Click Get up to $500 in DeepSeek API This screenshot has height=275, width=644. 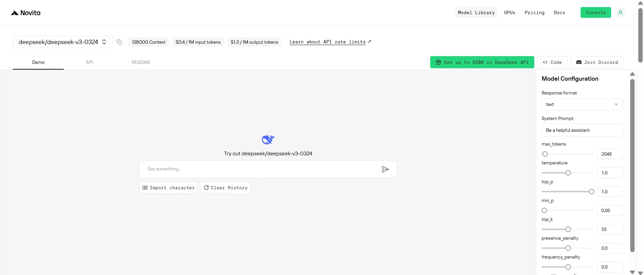pos(482,62)
